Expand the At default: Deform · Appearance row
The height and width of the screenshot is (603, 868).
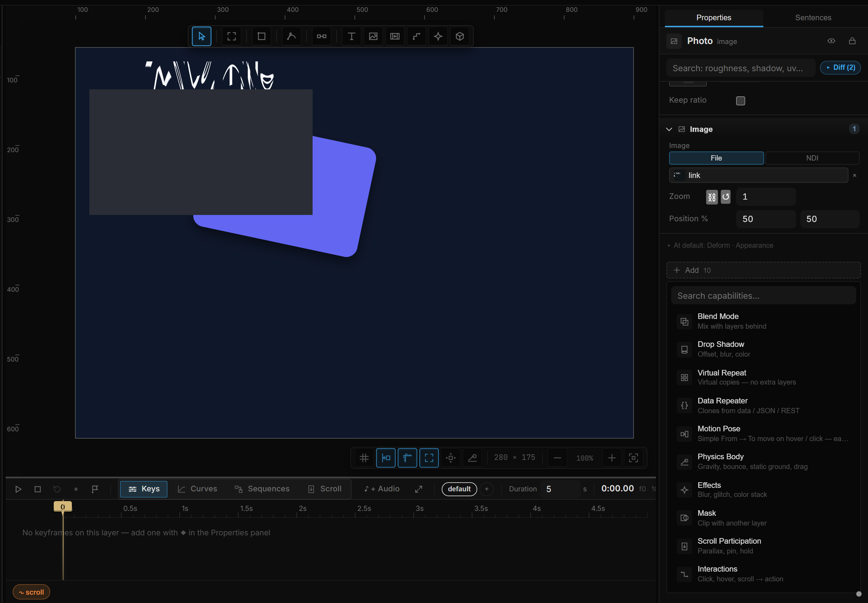pyautogui.click(x=721, y=245)
